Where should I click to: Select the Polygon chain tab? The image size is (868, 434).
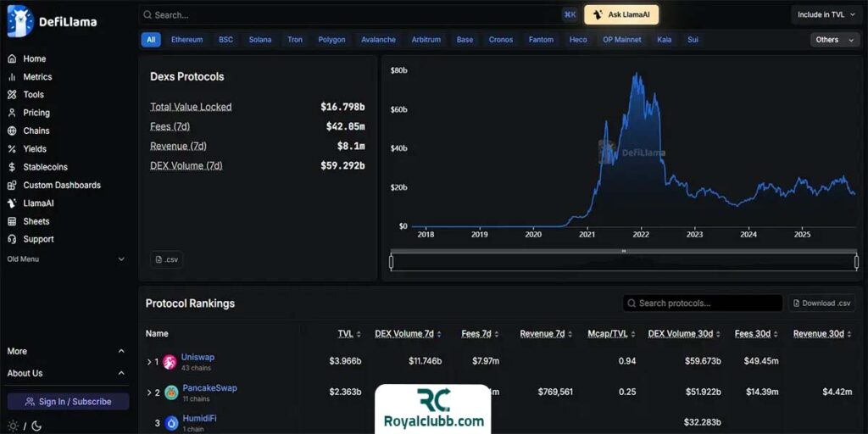331,40
